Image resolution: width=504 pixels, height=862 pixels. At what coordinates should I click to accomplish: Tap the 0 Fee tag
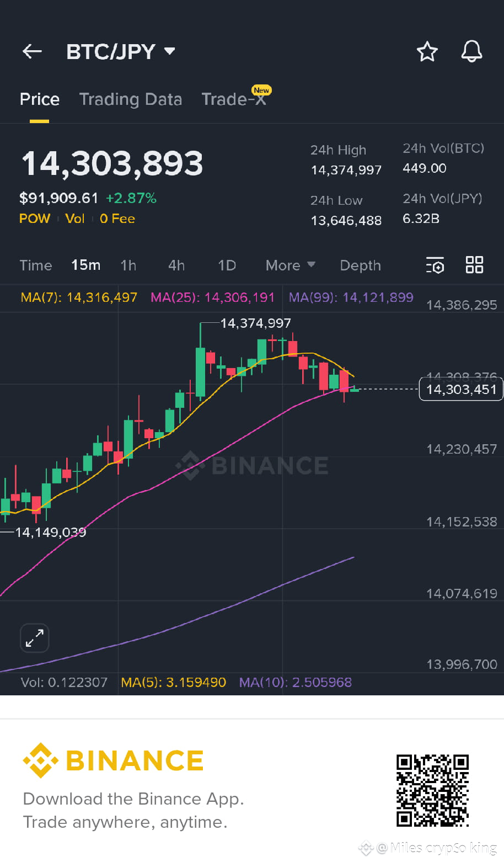[x=117, y=219]
